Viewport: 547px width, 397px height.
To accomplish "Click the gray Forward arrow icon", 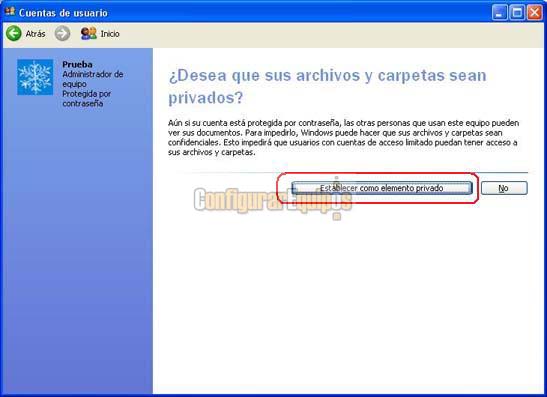I will coord(62,33).
